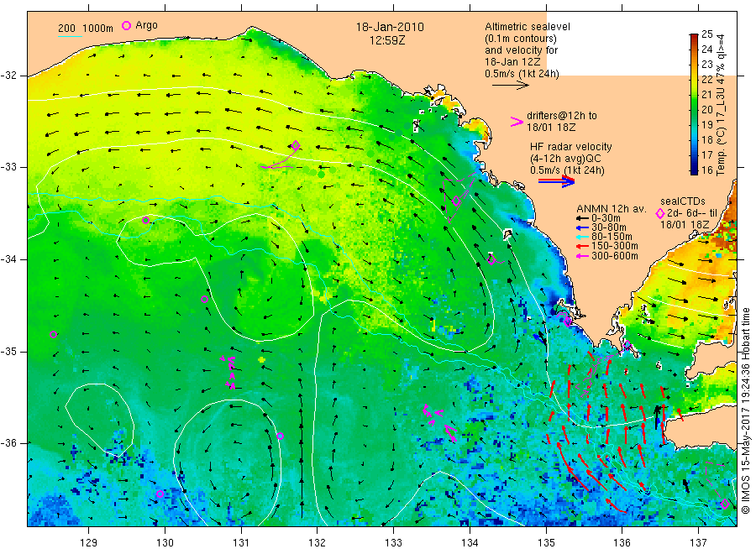Viewport: 756px width, 554px height.
Task: Click the cyan isobath line sample under 200
Action: point(70,36)
